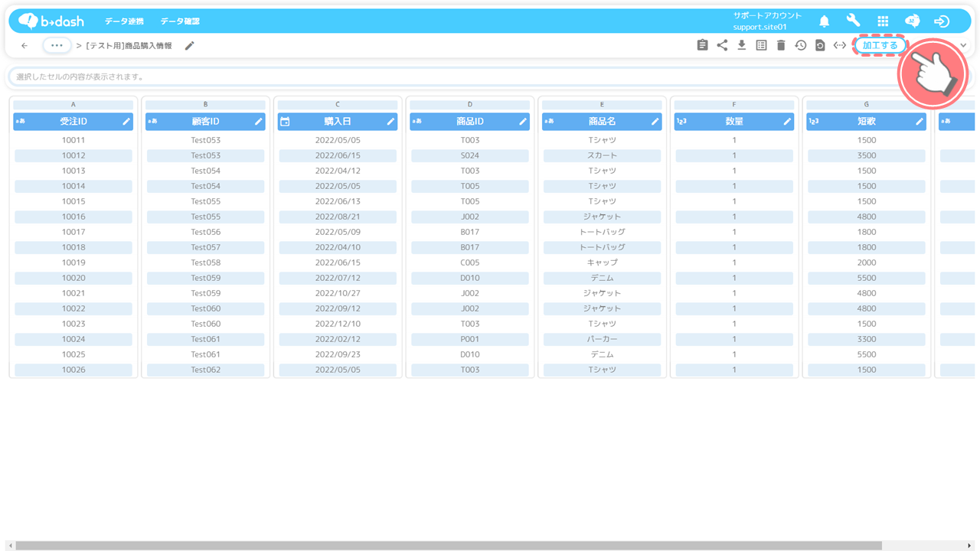Edit the 商品名 column

(655, 122)
